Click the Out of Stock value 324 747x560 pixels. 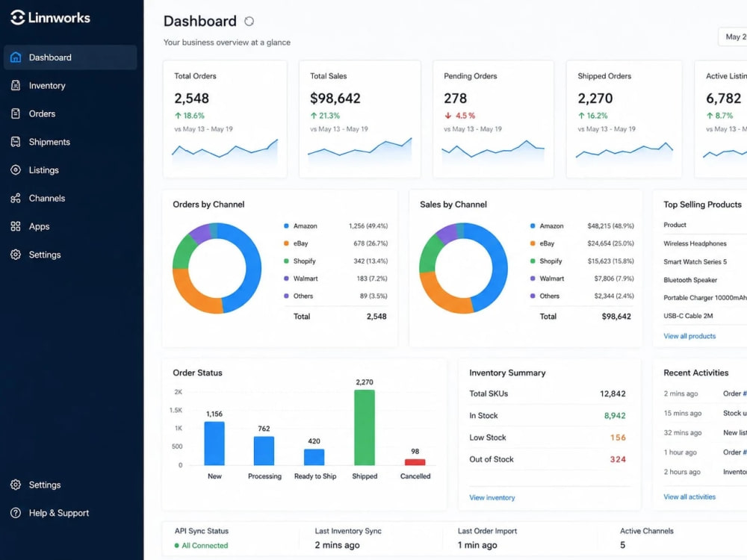tap(618, 459)
